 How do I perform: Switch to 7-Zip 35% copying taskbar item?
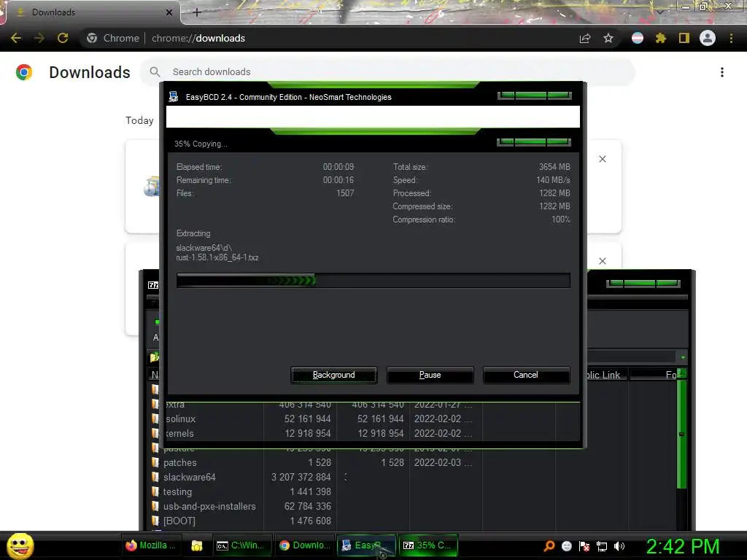(x=428, y=545)
